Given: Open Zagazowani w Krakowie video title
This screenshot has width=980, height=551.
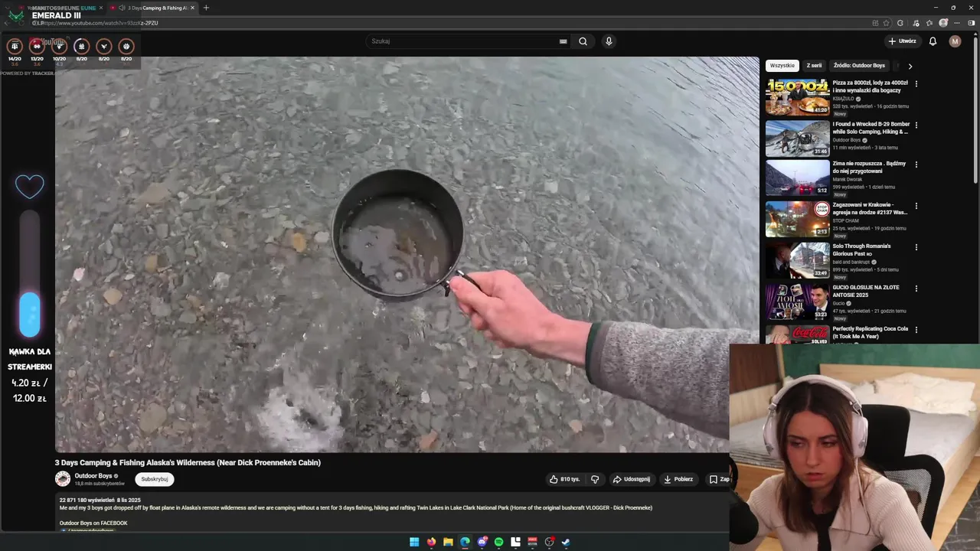Looking at the screenshot, I should 871,208.
